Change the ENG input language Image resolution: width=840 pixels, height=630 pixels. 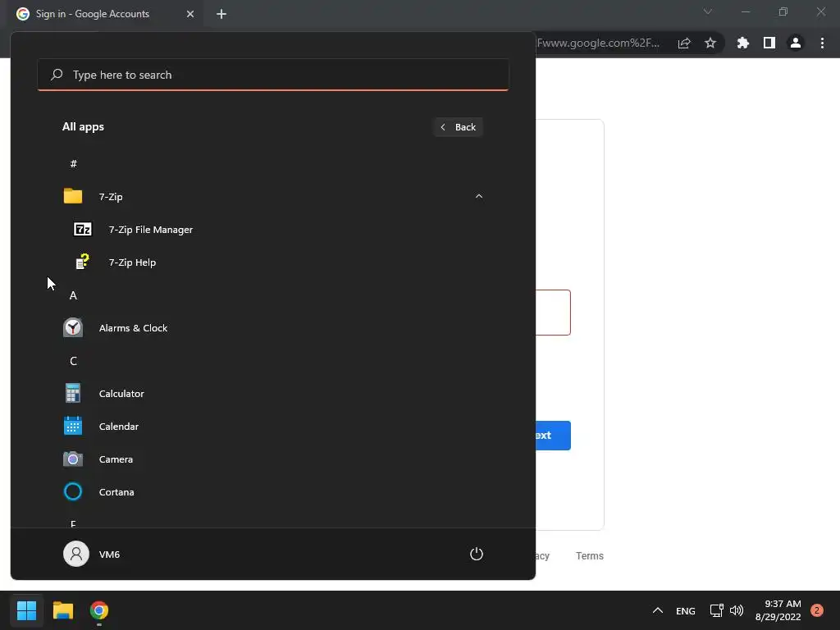685,610
